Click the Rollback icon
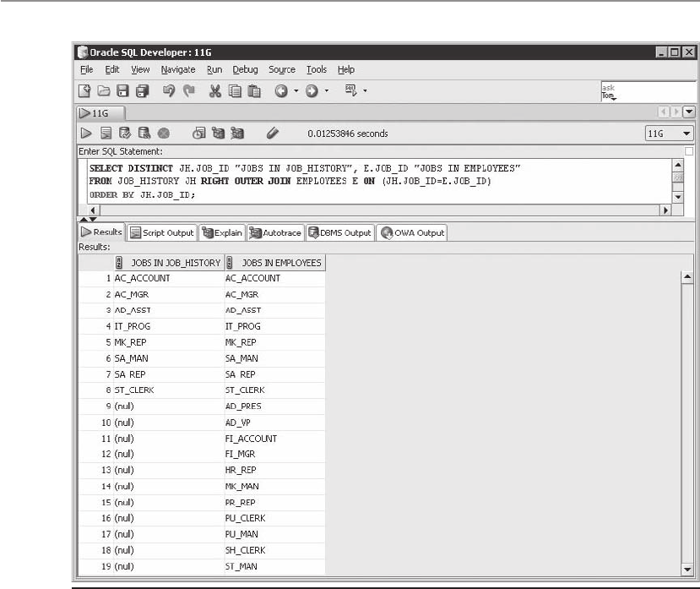Image resolution: width=700 pixels, height=589 pixels. coord(144,134)
